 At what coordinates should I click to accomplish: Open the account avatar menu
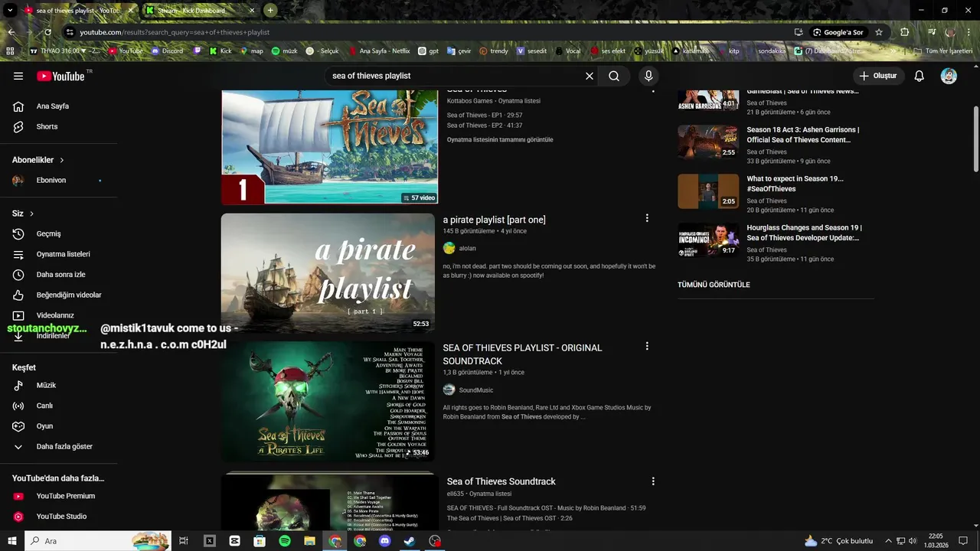click(x=949, y=76)
